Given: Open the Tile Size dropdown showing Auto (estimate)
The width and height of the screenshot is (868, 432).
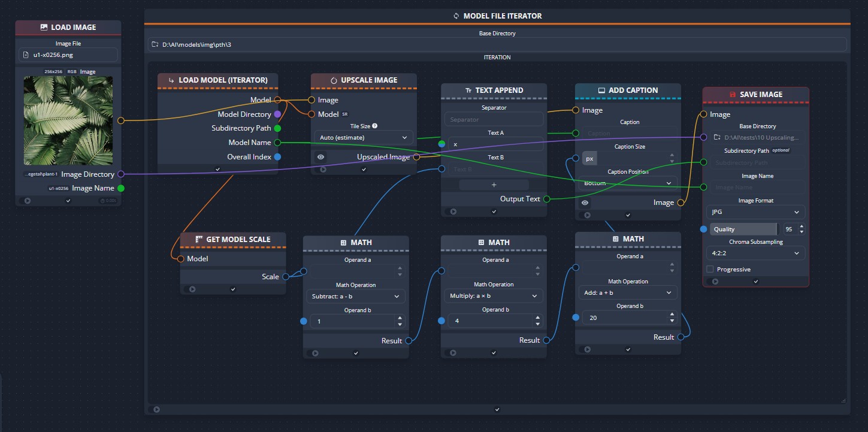Looking at the screenshot, I should tap(363, 137).
